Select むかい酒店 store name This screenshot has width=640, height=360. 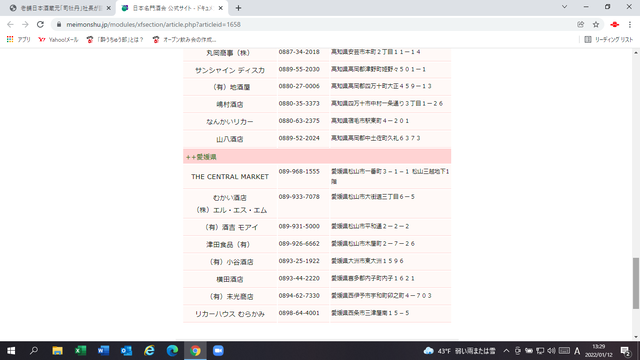tap(230, 198)
